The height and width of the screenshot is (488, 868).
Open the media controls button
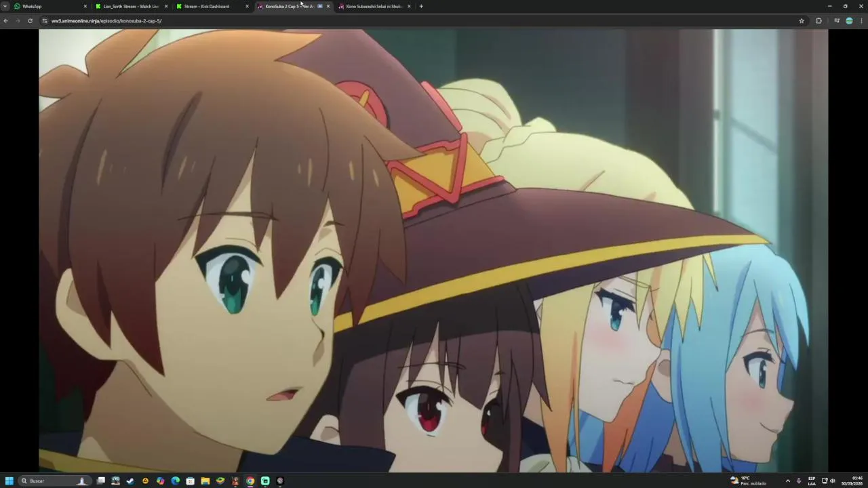click(837, 20)
